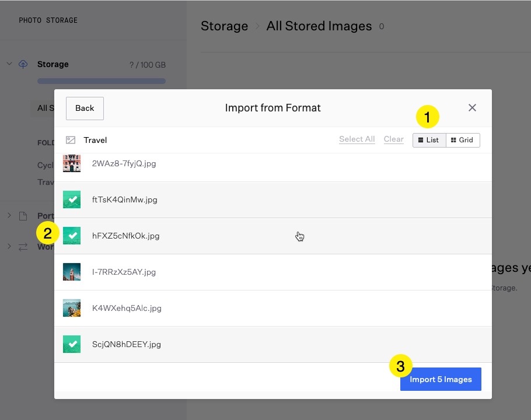Uncheck the hFXZ5cNfkOk.jpg image
531x420 pixels.
[x=72, y=236]
